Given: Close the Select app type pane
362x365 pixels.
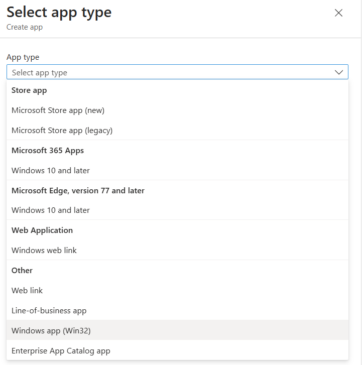Looking at the screenshot, I should coord(338,13).
